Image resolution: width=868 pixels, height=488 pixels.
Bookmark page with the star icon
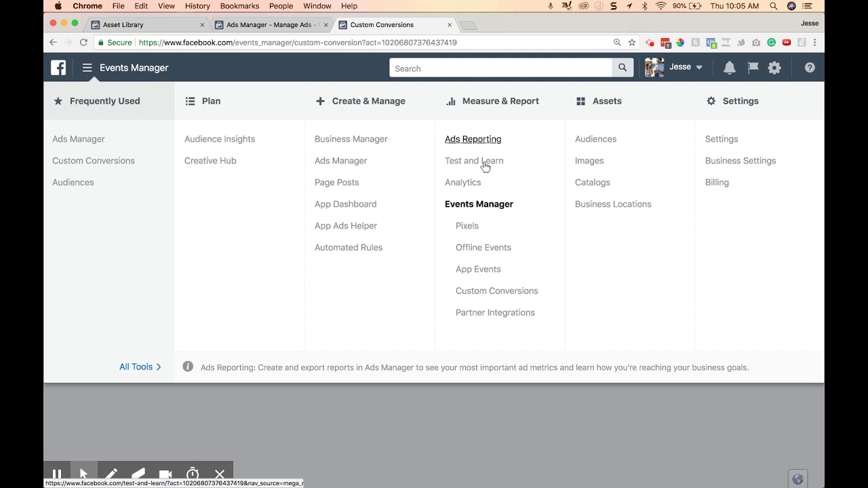click(x=632, y=42)
